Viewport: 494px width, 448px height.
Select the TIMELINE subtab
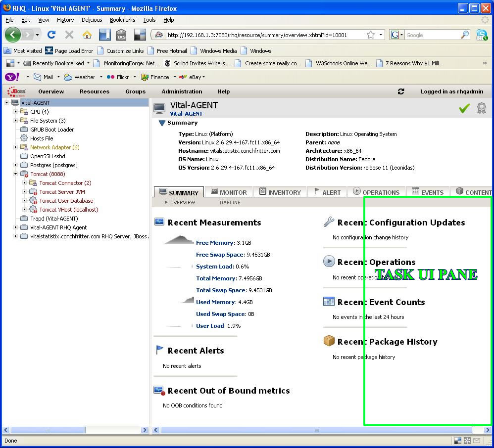pyautogui.click(x=230, y=202)
